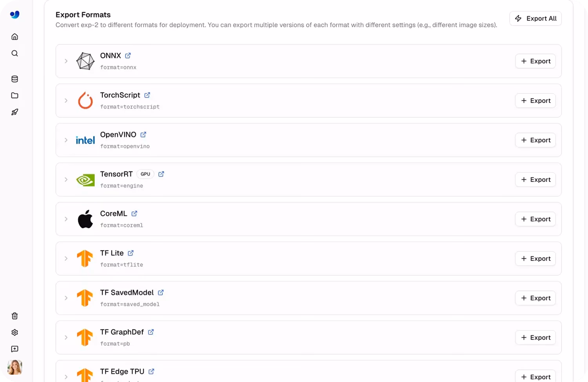The height and width of the screenshot is (382, 588).
Task: Open the deploy rocket icon
Action: pos(15,112)
